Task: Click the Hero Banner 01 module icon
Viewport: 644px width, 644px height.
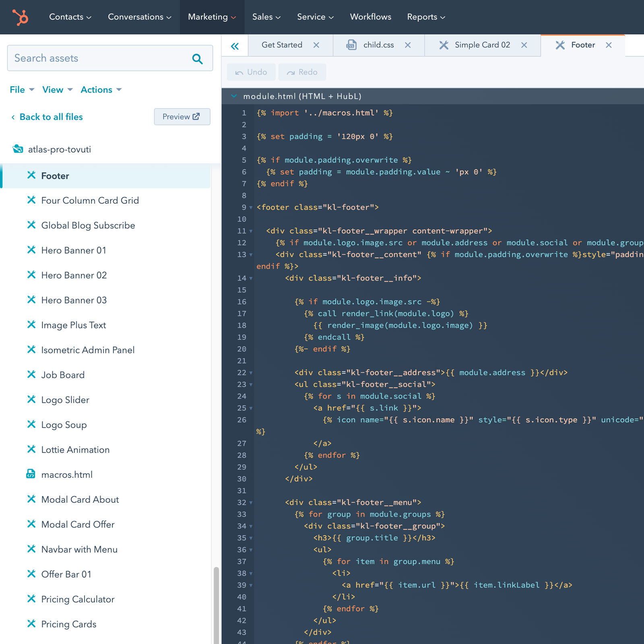Action: click(31, 250)
